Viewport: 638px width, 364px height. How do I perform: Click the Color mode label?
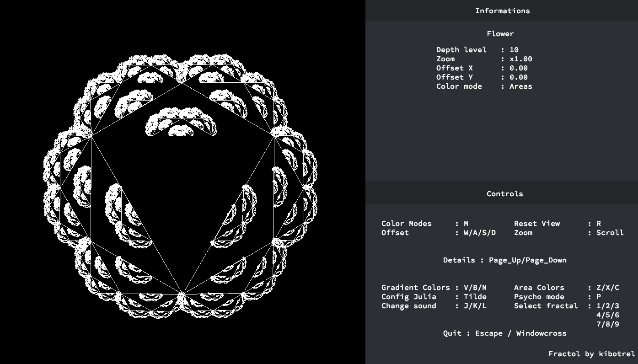tap(459, 86)
